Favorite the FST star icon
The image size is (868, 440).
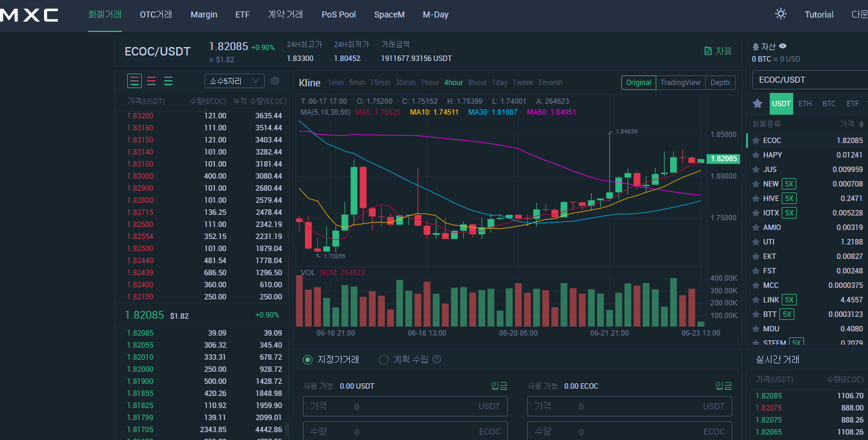pos(756,271)
